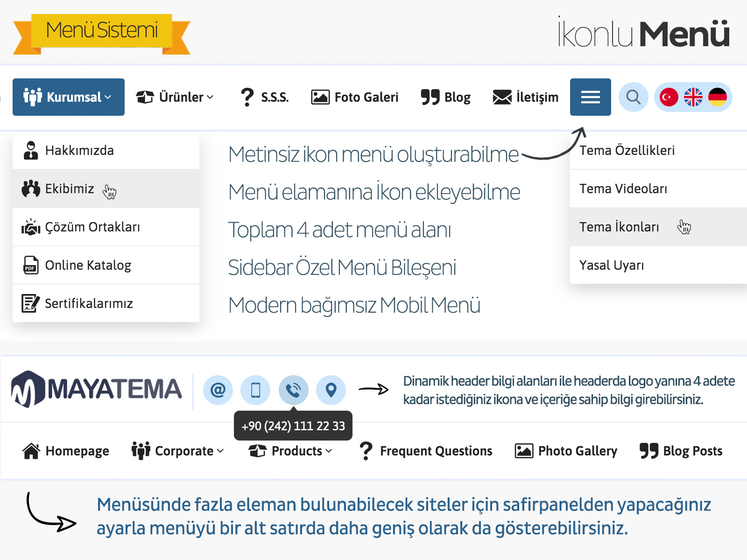Select Ekibimiz from the submenu
This screenshot has width=747, height=560.
pos(106,189)
